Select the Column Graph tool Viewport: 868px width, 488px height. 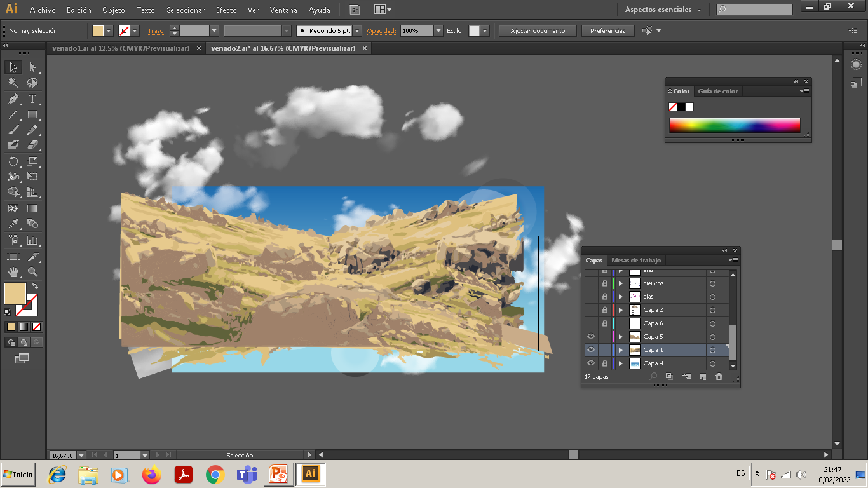point(32,240)
